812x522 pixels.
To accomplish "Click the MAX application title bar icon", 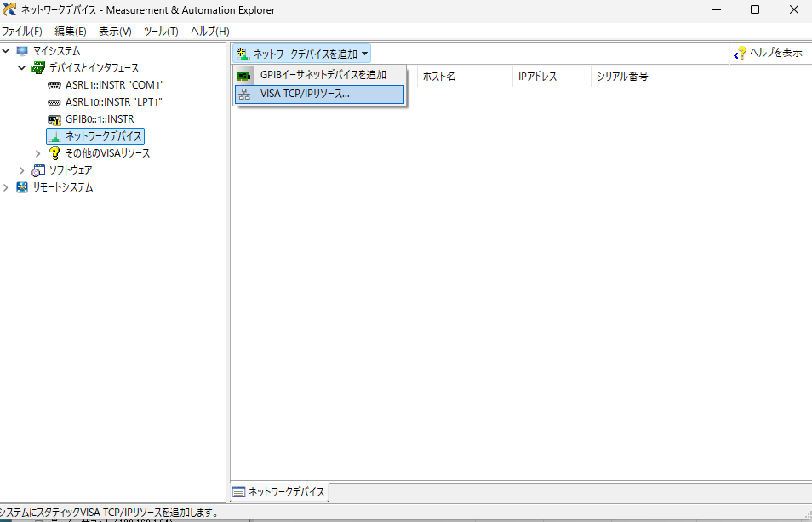I will click(9, 9).
